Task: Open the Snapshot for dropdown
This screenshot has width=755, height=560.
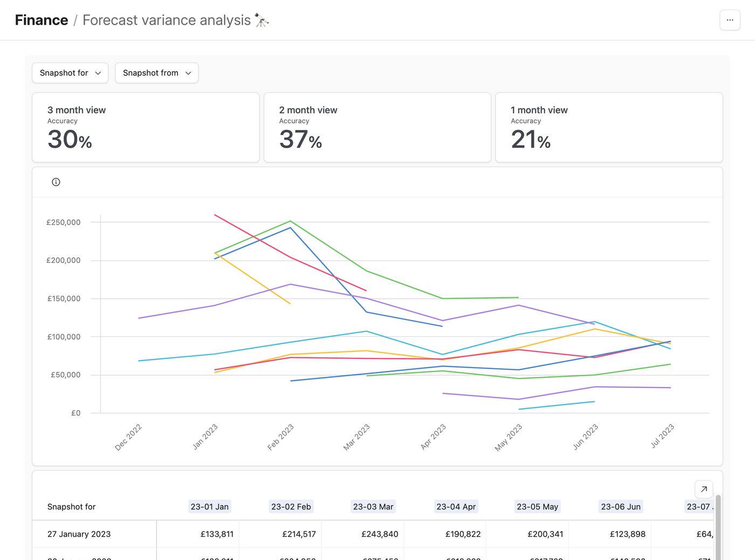Action: (70, 73)
